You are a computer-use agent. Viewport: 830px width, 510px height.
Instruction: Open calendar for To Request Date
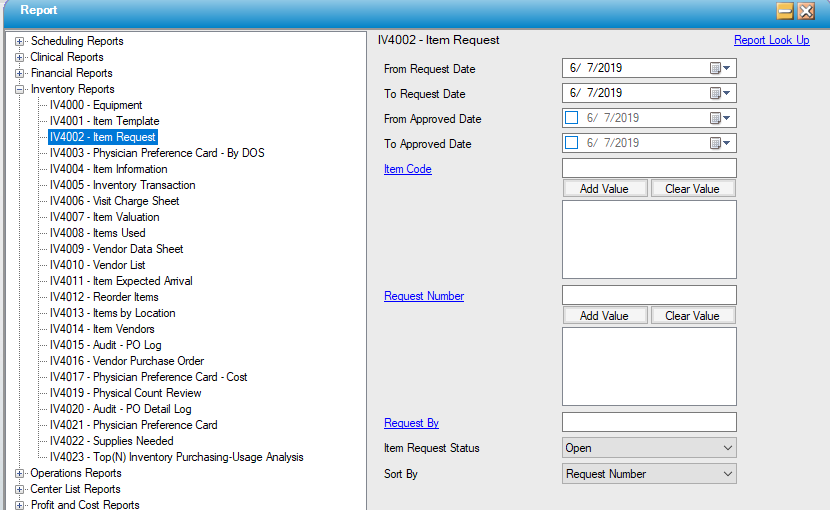tap(720, 93)
